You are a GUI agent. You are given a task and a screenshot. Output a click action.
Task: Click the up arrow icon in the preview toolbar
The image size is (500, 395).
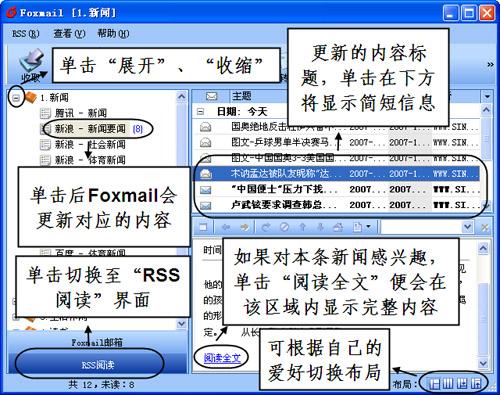coord(302,227)
